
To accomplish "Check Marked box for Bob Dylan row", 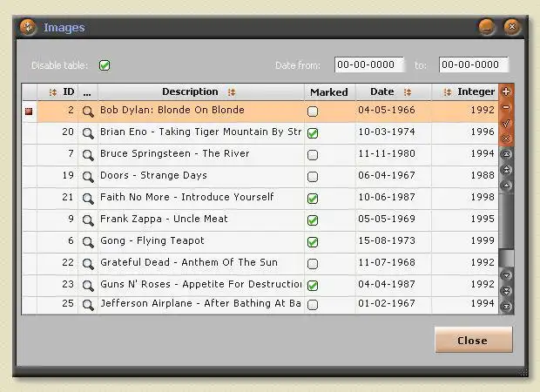I will pyautogui.click(x=313, y=112).
